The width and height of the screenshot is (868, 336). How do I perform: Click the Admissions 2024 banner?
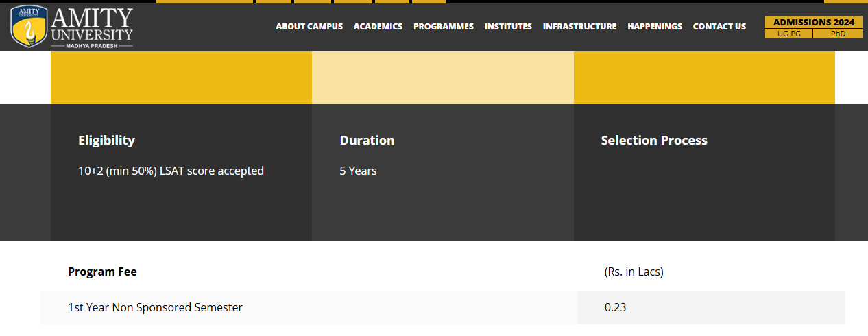pyautogui.click(x=813, y=22)
